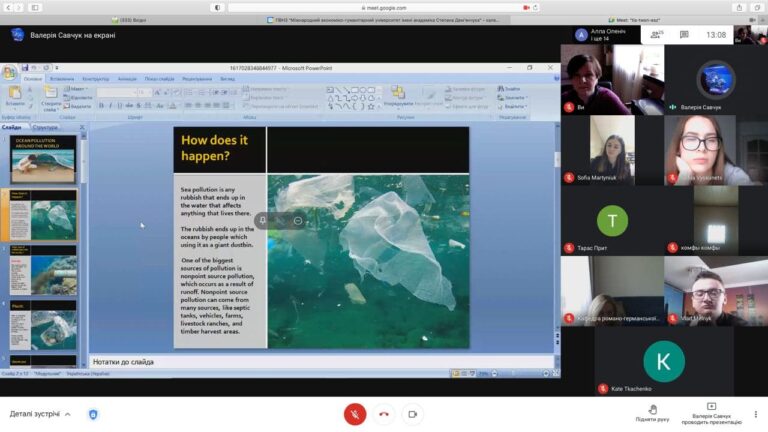This screenshot has width=768, height=432.
Task: Open the font size combo box
Action: 144,93
